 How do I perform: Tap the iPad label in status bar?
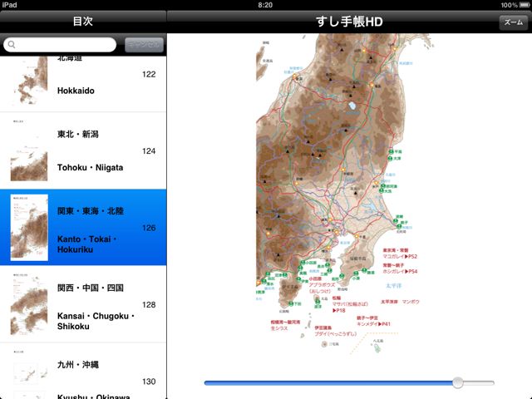click(x=10, y=5)
